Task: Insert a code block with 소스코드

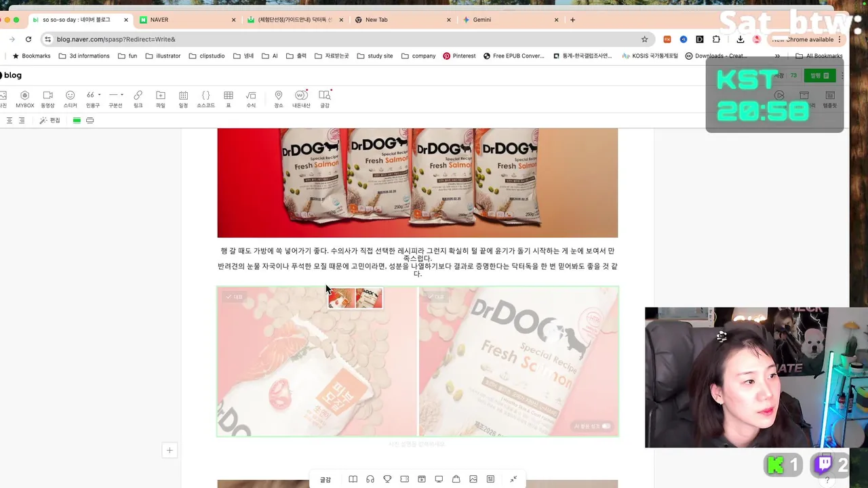Action: click(x=205, y=99)
